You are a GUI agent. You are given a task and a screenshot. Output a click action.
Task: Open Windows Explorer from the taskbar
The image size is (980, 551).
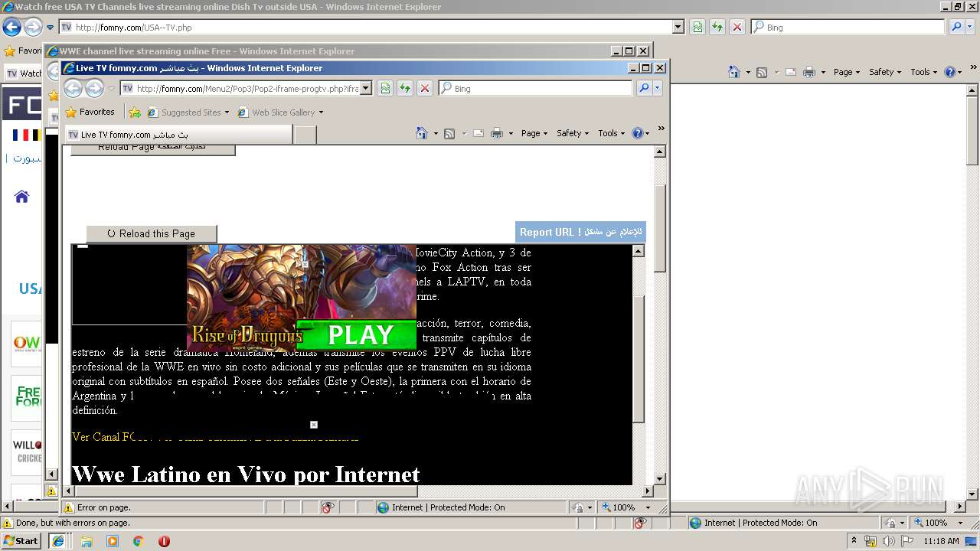(87, 541)
